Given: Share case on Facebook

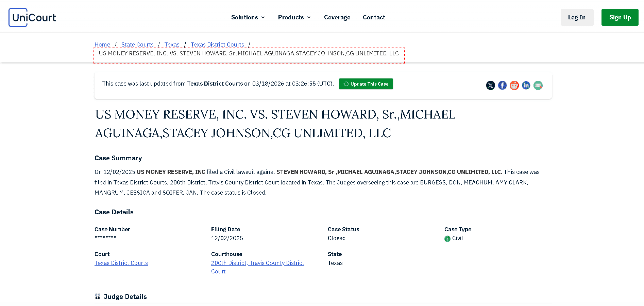Looking at the screenshot, I should (x=502, y=85).
